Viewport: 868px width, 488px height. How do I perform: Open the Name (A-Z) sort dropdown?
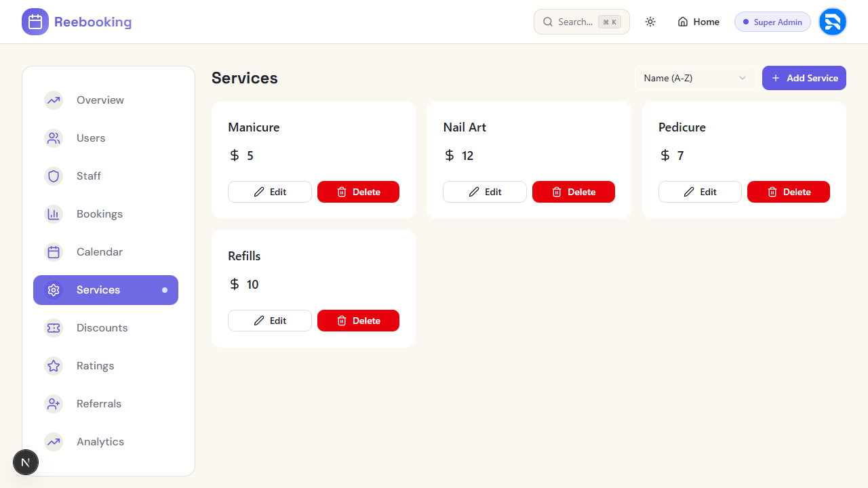point(695,78)
